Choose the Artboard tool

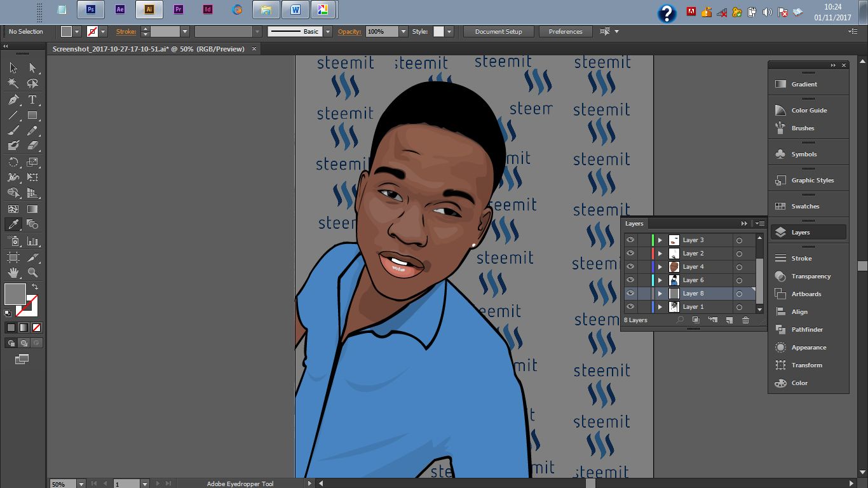13,257
